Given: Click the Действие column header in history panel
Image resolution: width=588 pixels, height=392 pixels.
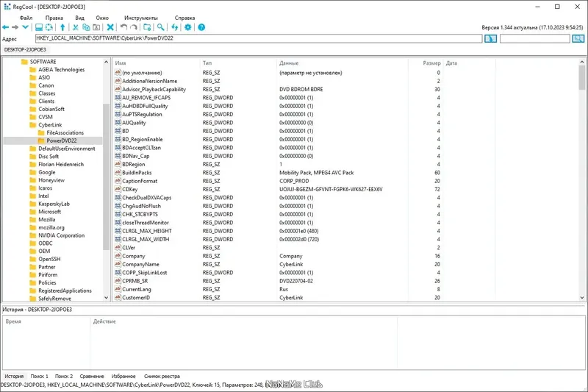Looking at the screenshot, I should 244,321.
